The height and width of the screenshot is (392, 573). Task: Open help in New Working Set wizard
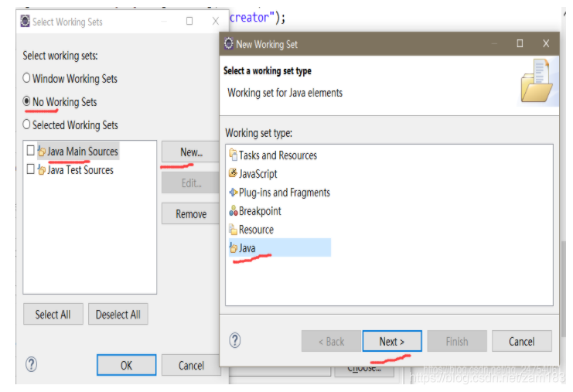click(235, 340)
